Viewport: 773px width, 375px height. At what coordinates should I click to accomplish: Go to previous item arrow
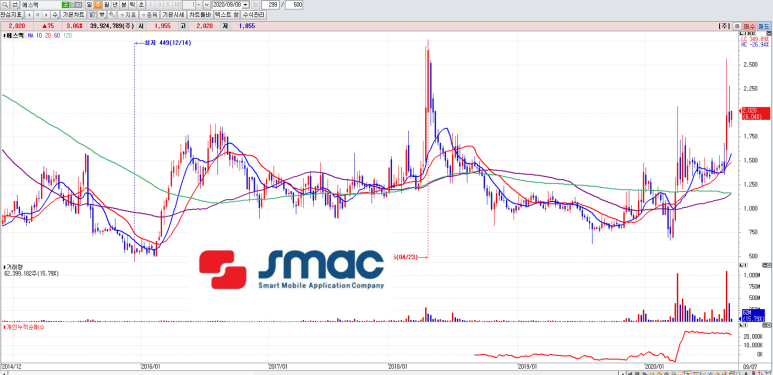click(29, 15)
